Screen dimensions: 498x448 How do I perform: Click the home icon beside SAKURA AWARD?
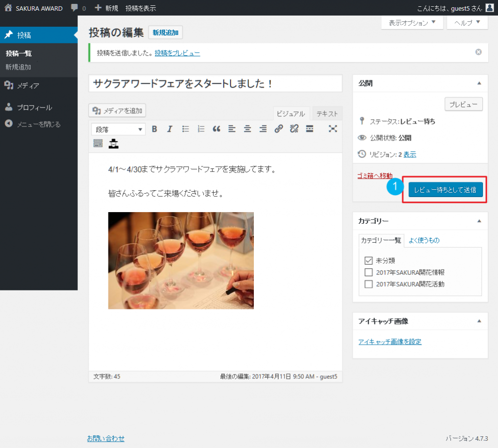(x=8, y=8)
